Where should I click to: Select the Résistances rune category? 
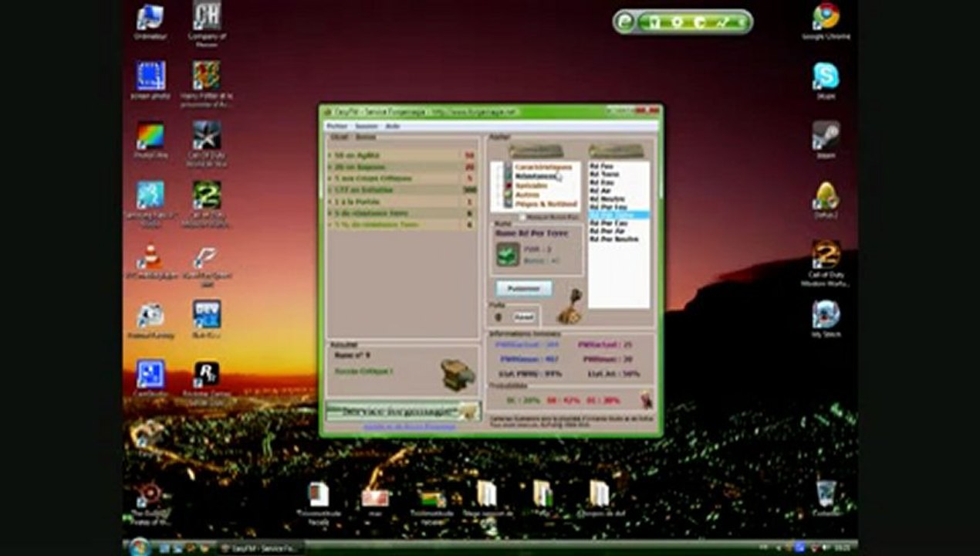pyautogui.click(x=536, y=176)
